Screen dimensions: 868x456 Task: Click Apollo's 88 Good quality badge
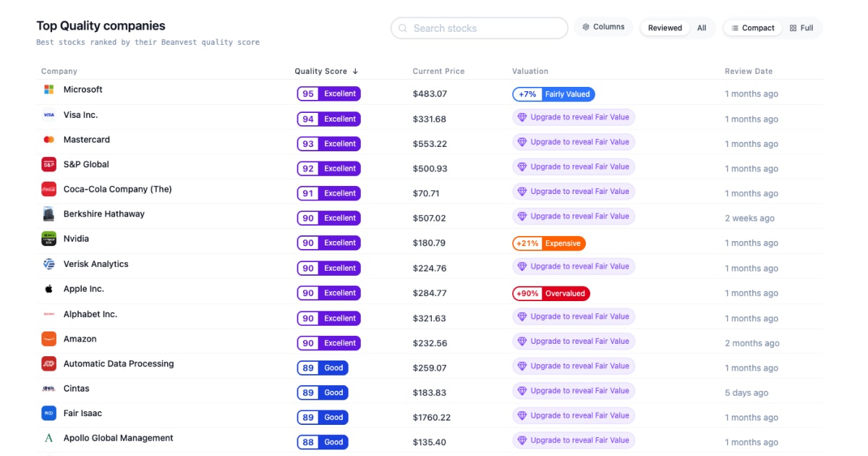(x=323, y=442)
